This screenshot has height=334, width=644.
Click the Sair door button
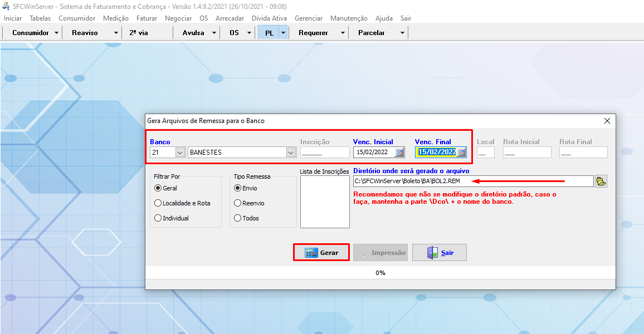[440, 253]
